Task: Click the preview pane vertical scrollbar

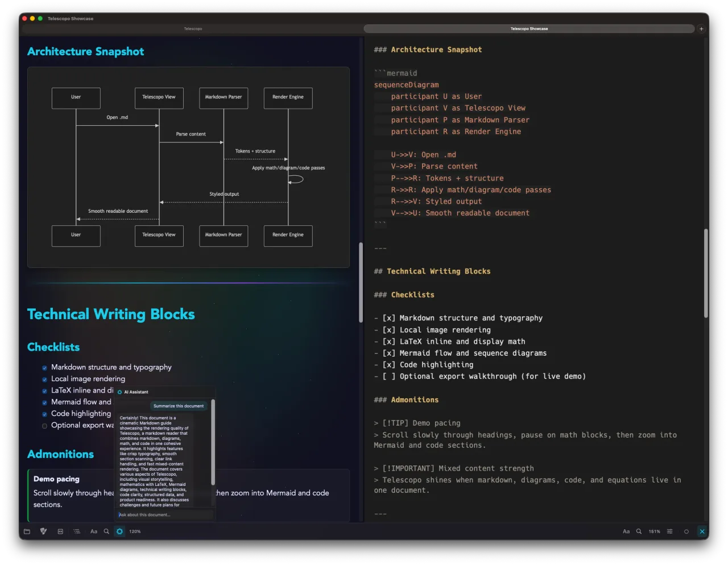Action: [361, 282]
